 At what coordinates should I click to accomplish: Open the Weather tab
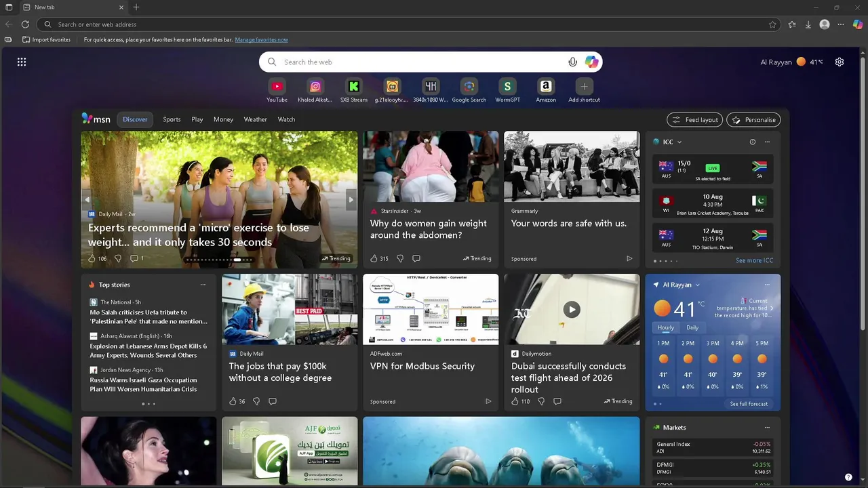tap(256, 119)
